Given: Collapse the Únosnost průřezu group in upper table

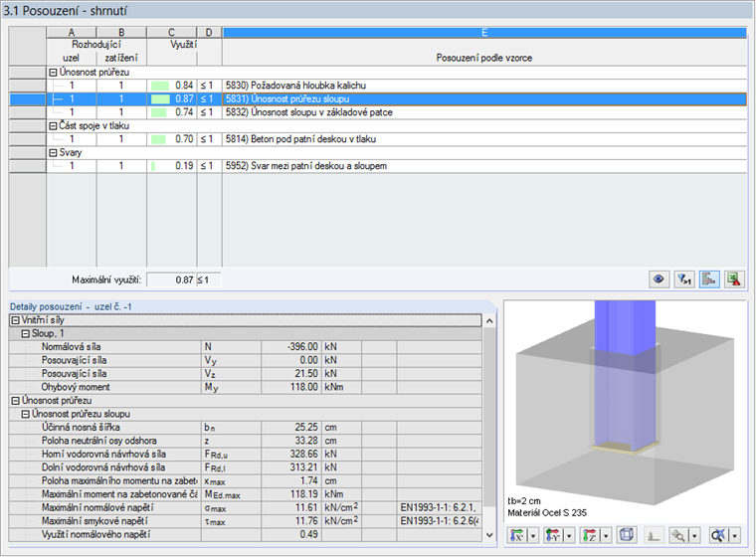Looking at the screenshot, I should [53, 73].
